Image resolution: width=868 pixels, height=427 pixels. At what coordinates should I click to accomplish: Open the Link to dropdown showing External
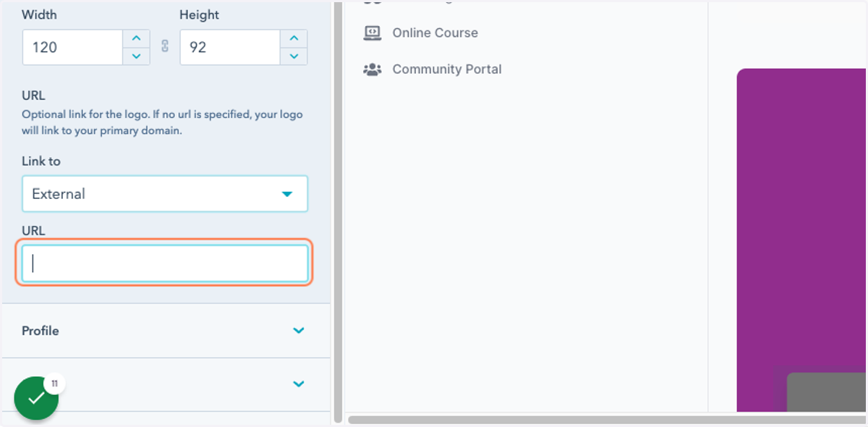[165, 194]
